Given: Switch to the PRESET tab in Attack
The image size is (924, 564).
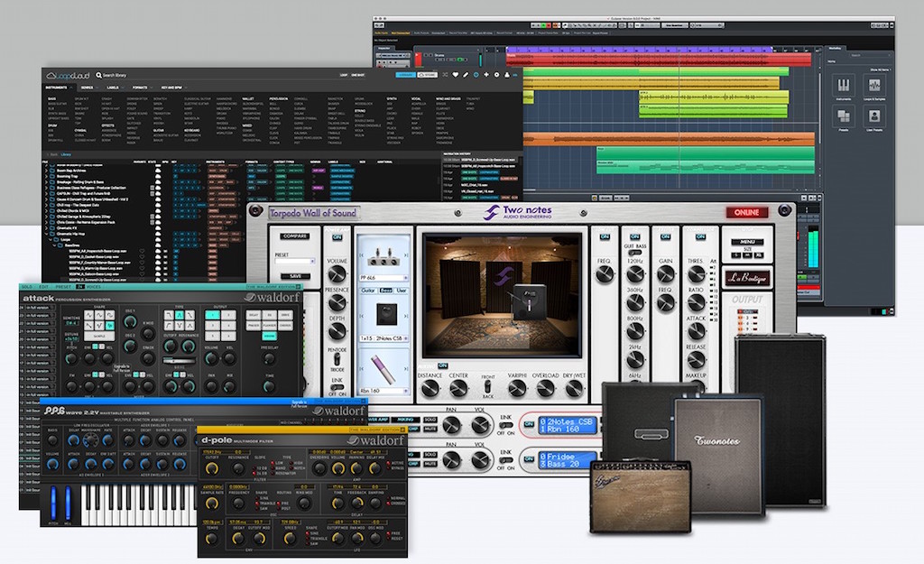Looking at the screenshot, I should [63, 287].
